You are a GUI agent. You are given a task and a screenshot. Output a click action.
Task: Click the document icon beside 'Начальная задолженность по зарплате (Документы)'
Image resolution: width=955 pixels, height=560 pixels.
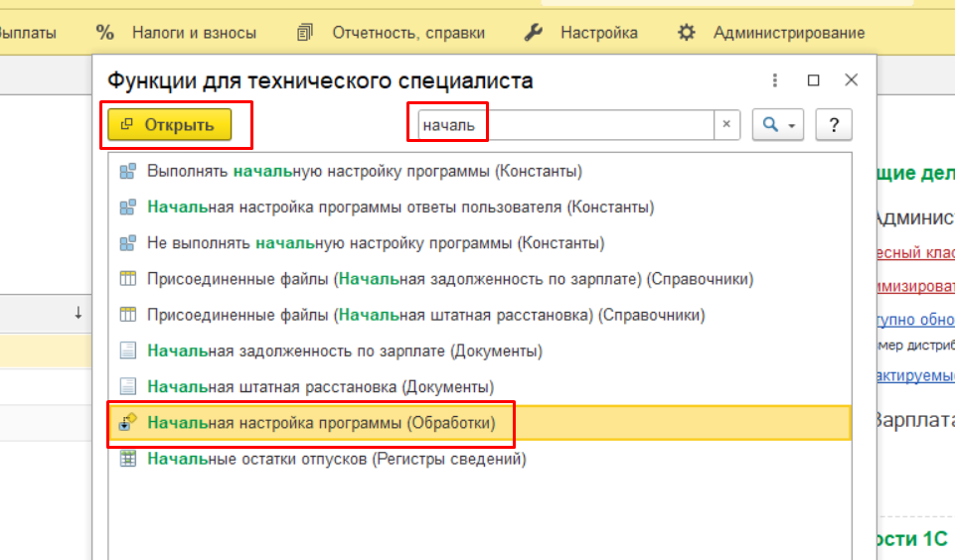[x=127, y=350]
